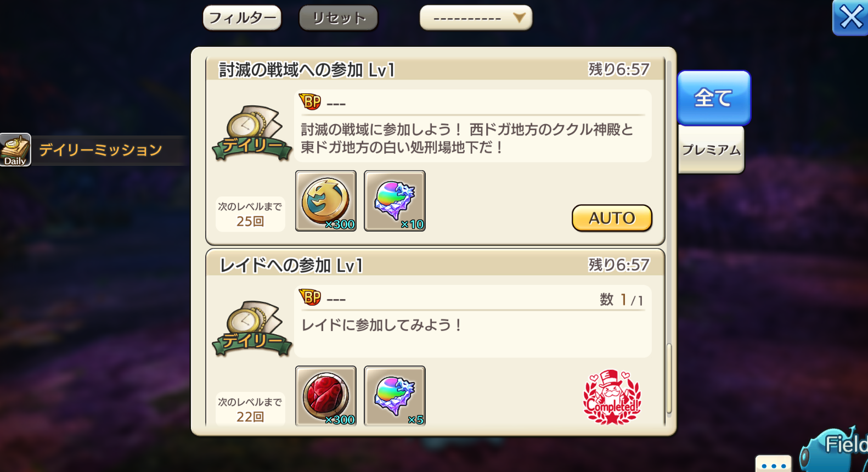Select the デイリーミッション menu entry
Viewport: 868px width, 472px height.
tap(100, 150)
